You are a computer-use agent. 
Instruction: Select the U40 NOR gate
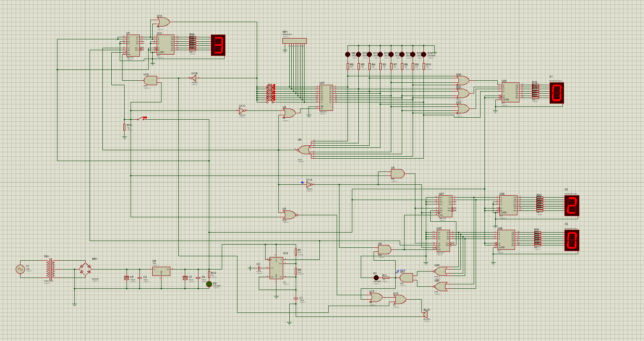coord(441,286)
